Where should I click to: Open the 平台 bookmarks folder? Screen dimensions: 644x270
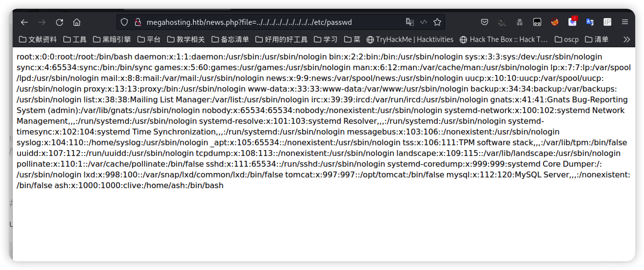click(149, 39)
